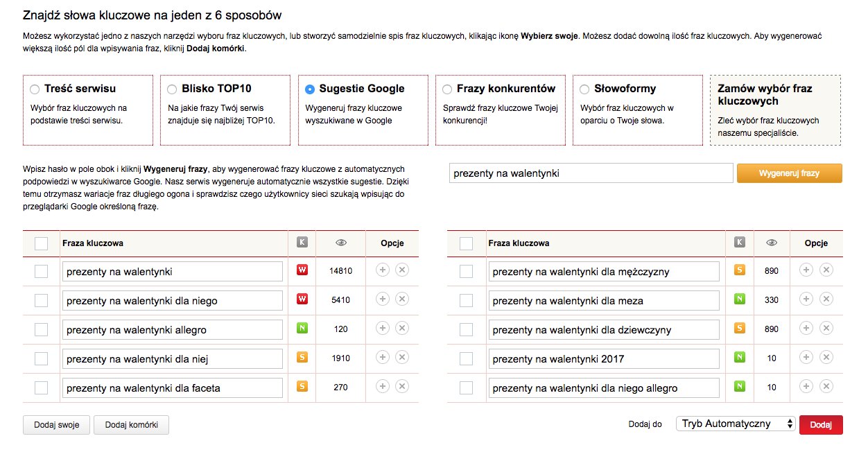The height and width of the screenshot is (461, 868).
Task: Click the keyword search field containing 'prezenty na walentynki'
Action: tap(591, 173)
